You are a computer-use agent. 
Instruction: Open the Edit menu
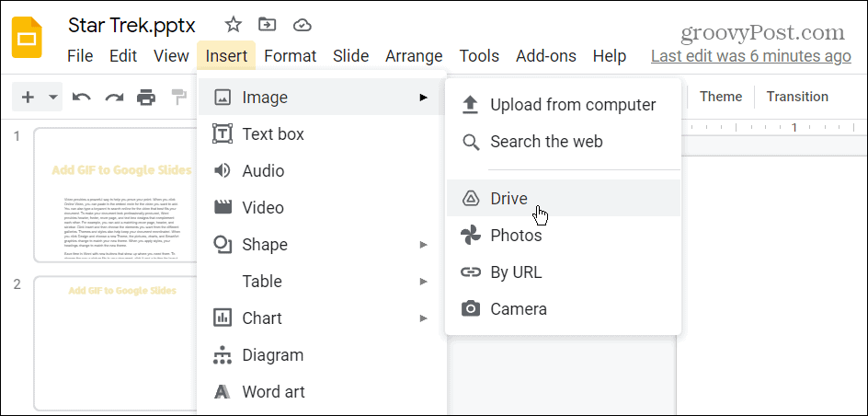pos(123,56)
